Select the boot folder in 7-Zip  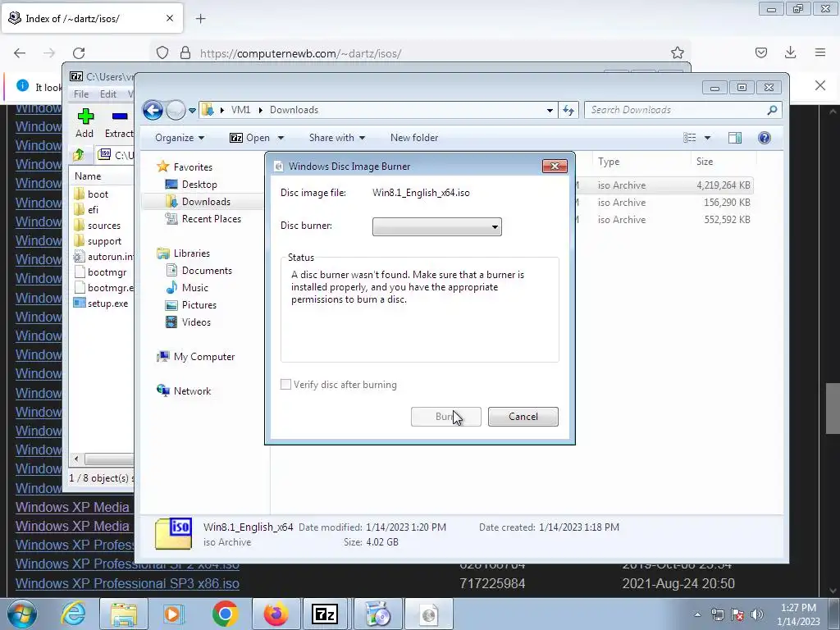pyautogui.click(x=91, y=194)
